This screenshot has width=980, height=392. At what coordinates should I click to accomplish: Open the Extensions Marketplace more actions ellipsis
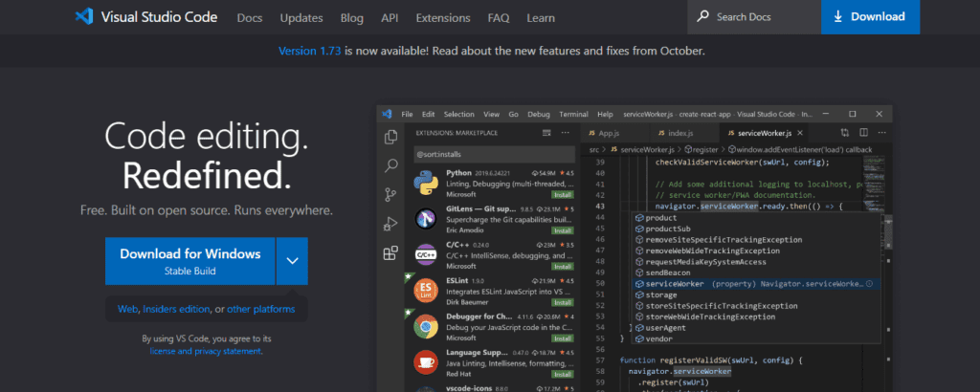(566, 133)
